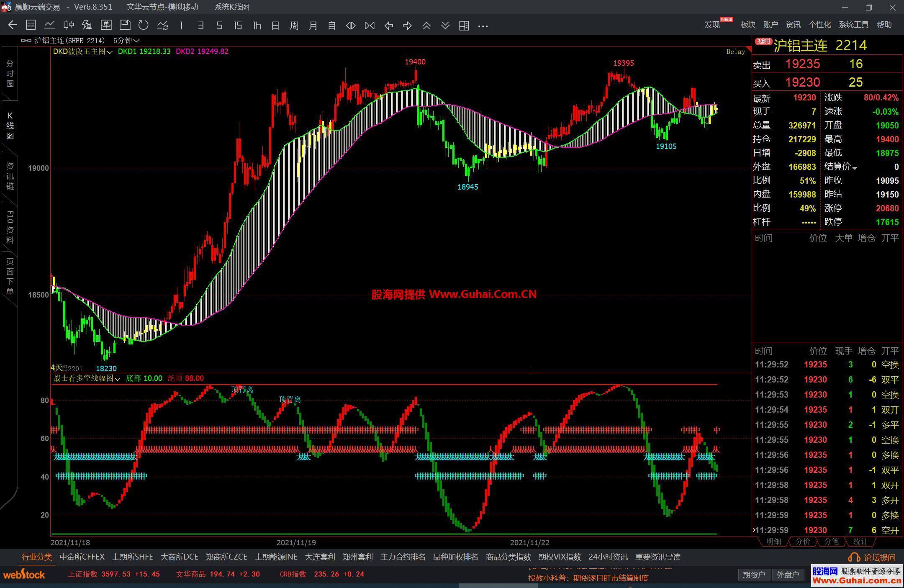Click the save floppy disk icon

[125, 25]
